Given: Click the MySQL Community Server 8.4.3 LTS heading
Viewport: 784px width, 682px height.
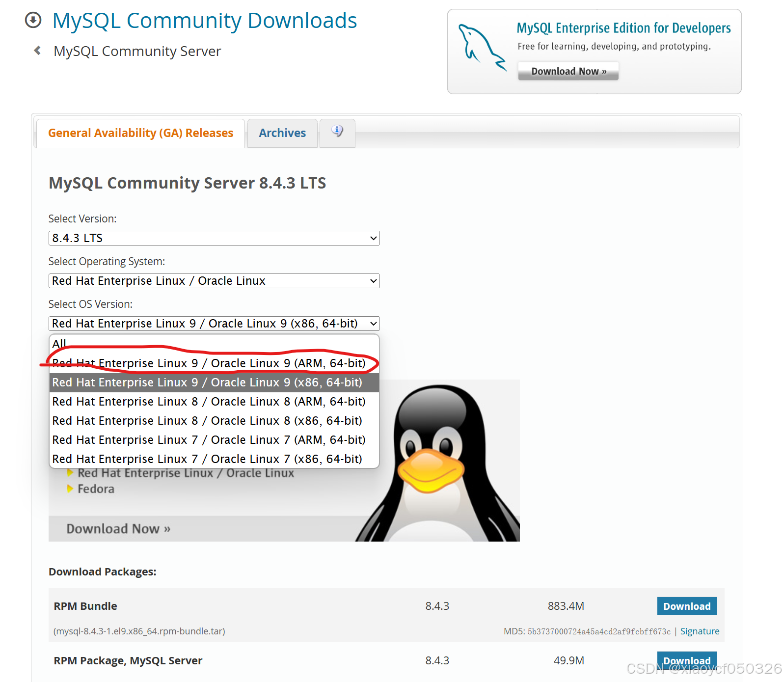Looking at the screenshot, I should (x=187, y=183).
